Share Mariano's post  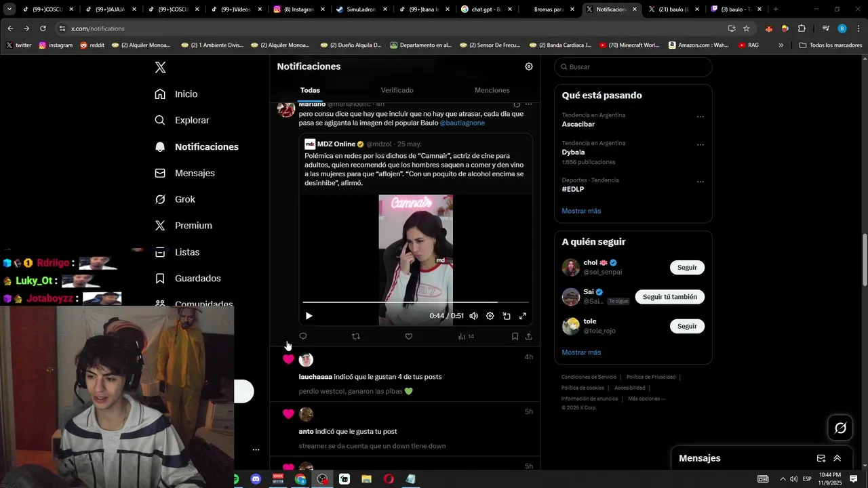528,336
